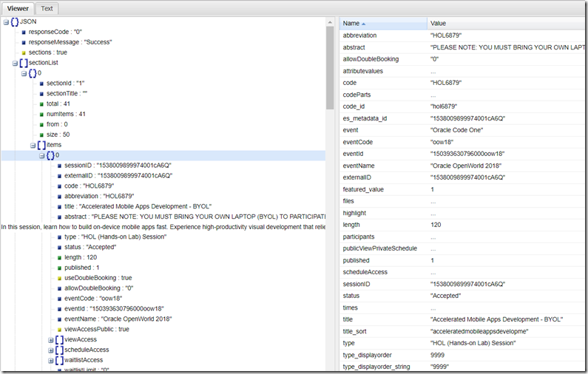Viewport: 588px width, 374px height.
Task: Click the blue bullet beside responseMessage
Action: click(x=24, y=43)
